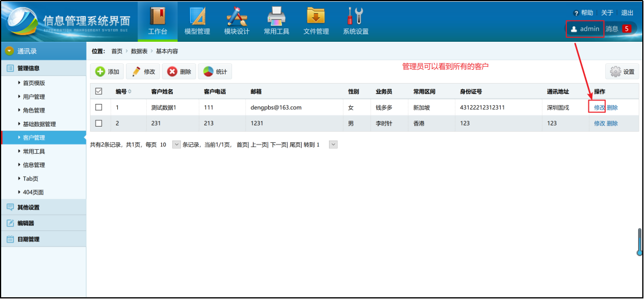
Task: Click the pie chart 统计 icon
Action: 208,71
